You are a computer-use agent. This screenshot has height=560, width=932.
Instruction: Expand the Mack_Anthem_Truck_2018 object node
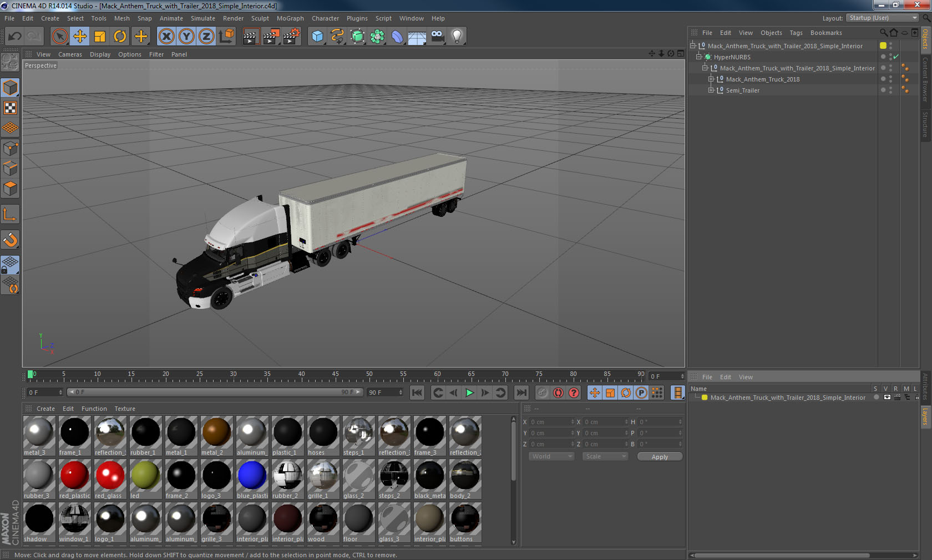click(711, 79)
